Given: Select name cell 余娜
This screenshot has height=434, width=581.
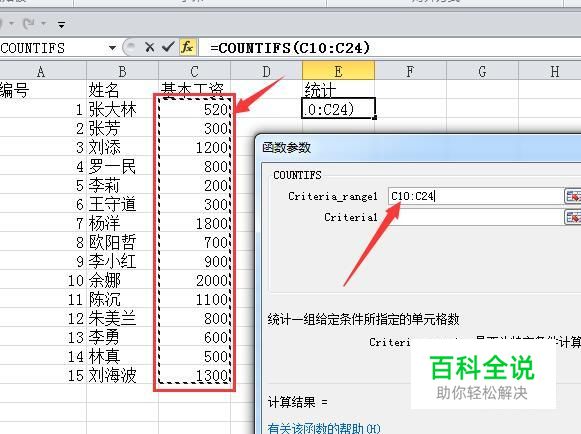Looking at the screenshot, I should point(122,280).
